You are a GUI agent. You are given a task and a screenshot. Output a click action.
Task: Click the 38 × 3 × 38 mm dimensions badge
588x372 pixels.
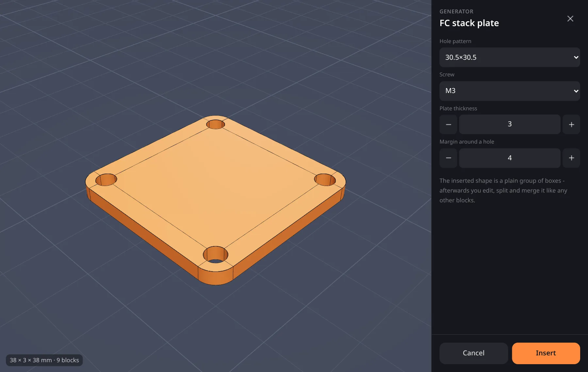44,360
